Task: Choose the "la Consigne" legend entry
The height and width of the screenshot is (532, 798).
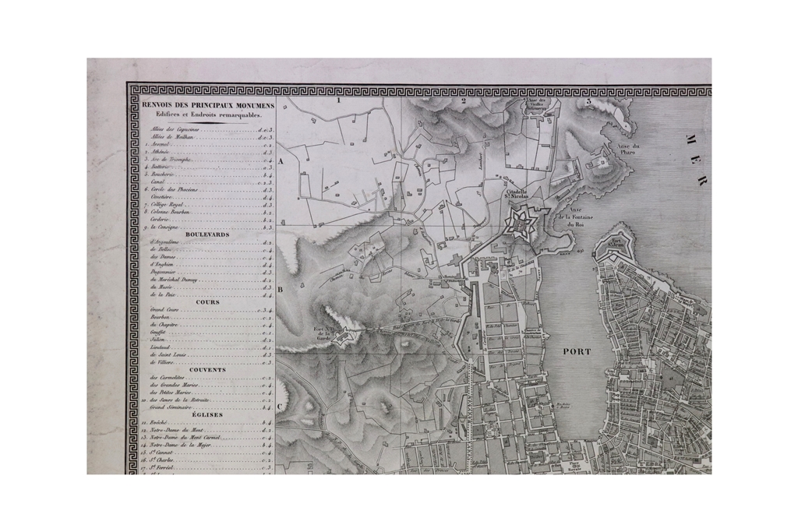Action: tap(208, 227)
